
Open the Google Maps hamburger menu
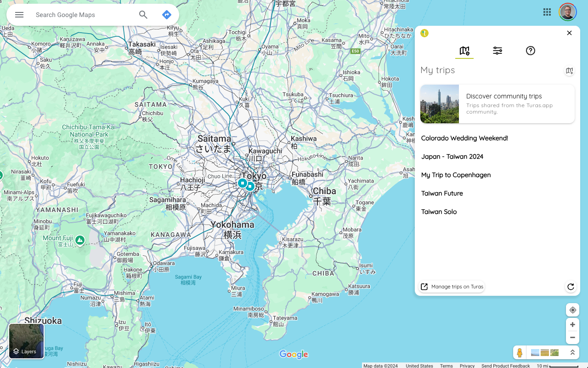[x=19, y=15]
